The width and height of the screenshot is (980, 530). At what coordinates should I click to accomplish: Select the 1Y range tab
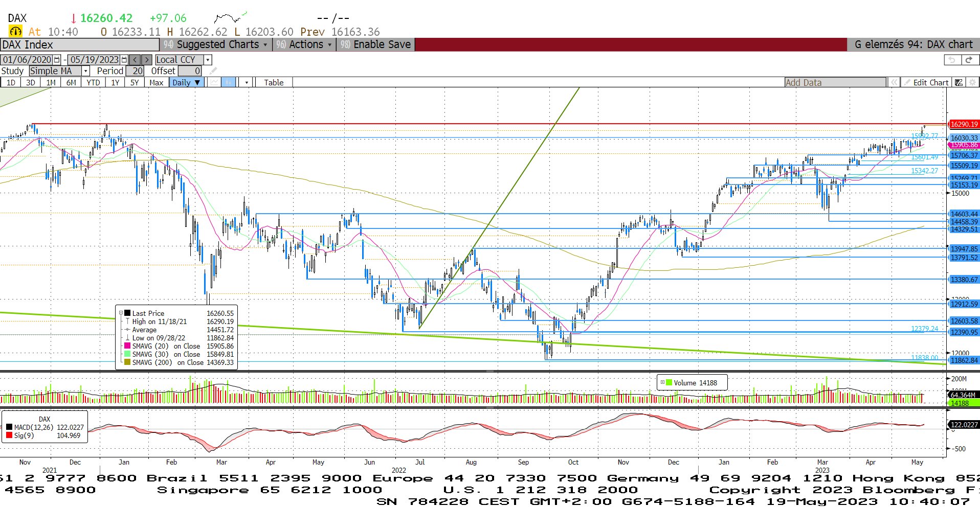[115, 82]
